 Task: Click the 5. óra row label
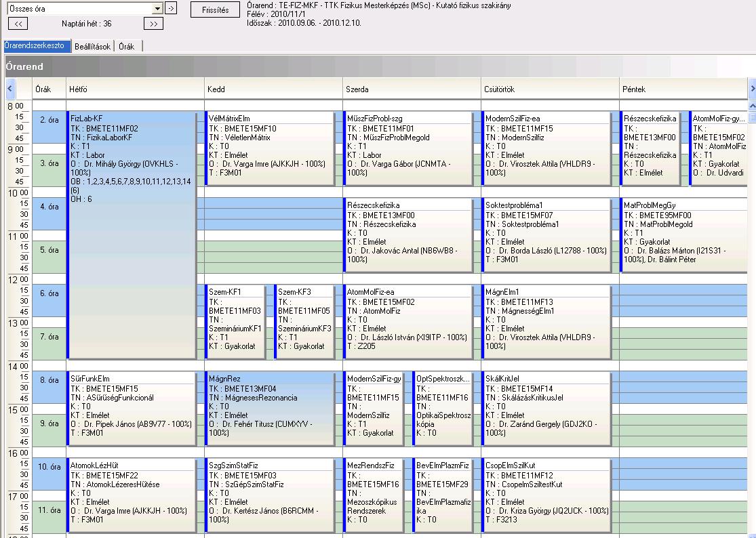click(49, 257)
